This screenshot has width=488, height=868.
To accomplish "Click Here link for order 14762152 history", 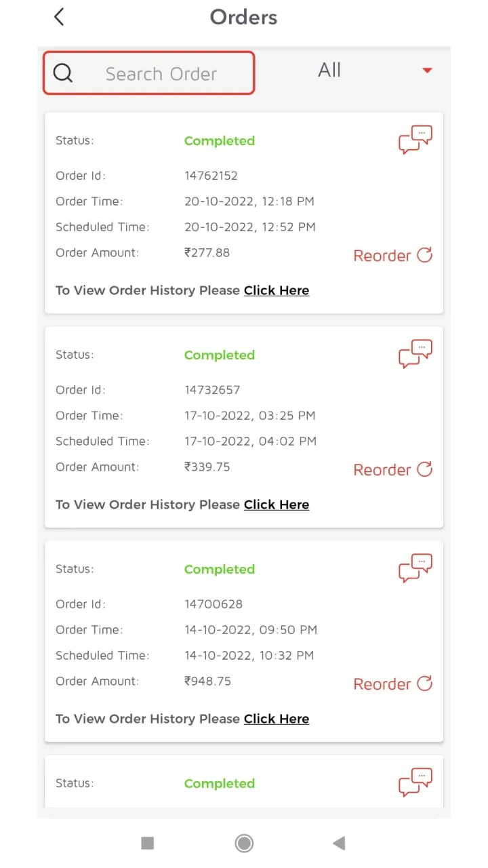I will pyautogui.click(x=277, y=290).
